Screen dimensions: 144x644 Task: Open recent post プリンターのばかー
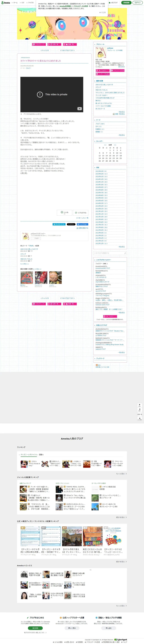(x=102, y=95)
